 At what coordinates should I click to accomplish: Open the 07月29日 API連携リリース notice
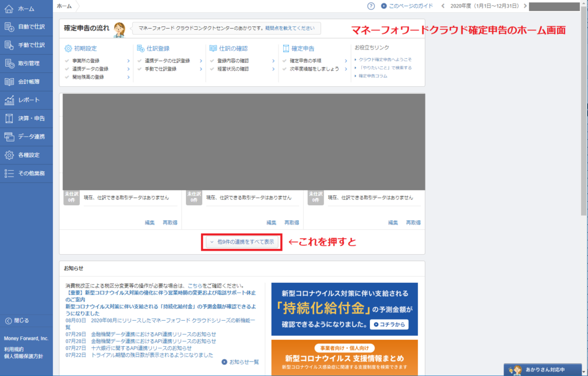pyautogui.click(x=141, y=334)
